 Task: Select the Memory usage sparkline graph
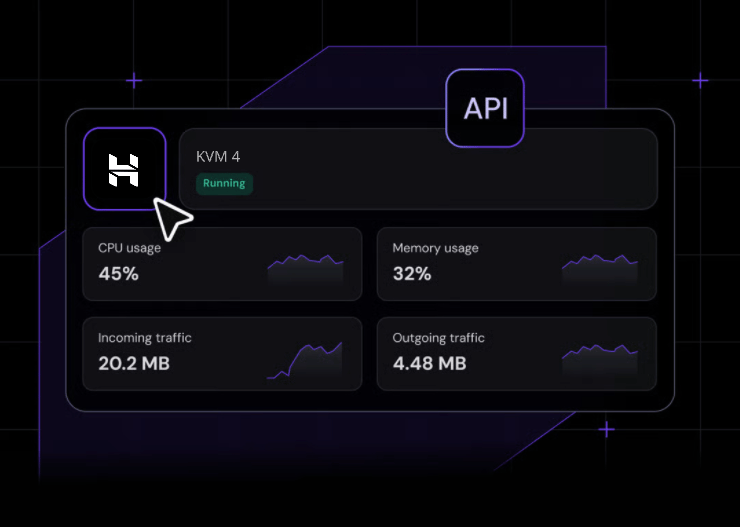point(599,265)
